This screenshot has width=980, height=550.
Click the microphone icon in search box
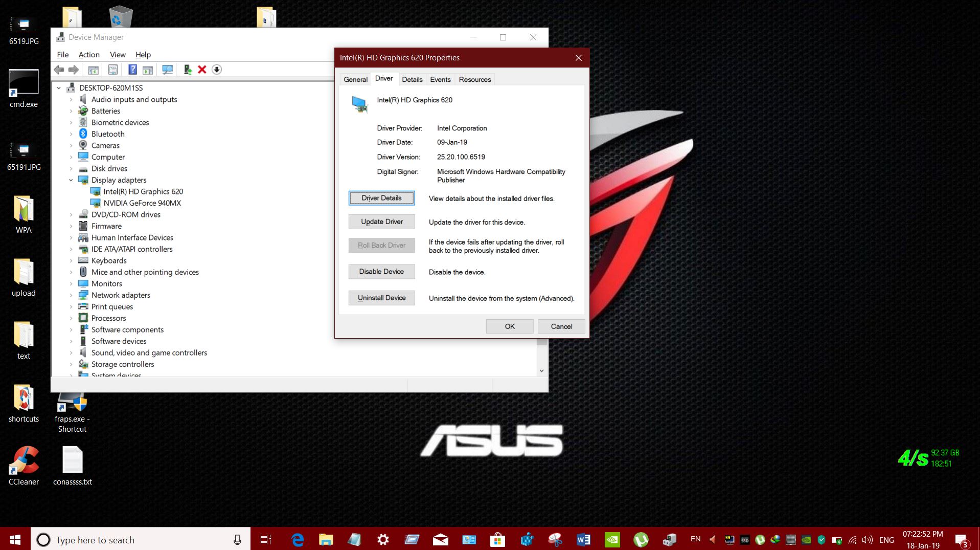pos(237,540)
